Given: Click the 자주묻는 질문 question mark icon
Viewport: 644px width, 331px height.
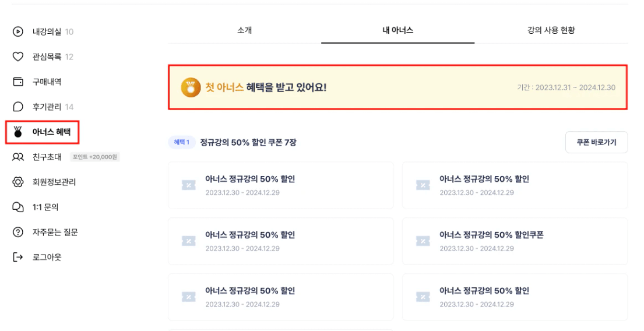Looking at the screenshot, I should pos(18,232).
